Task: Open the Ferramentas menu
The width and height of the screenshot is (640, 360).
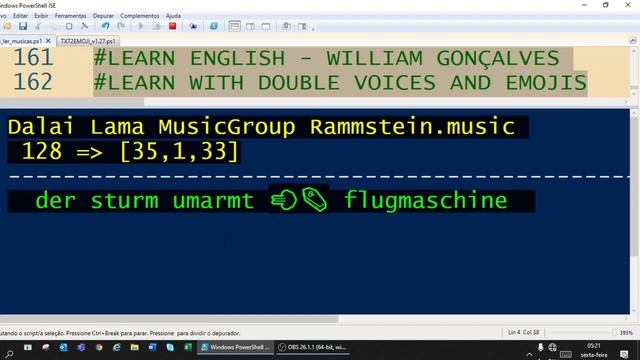Action: point(71,16)
